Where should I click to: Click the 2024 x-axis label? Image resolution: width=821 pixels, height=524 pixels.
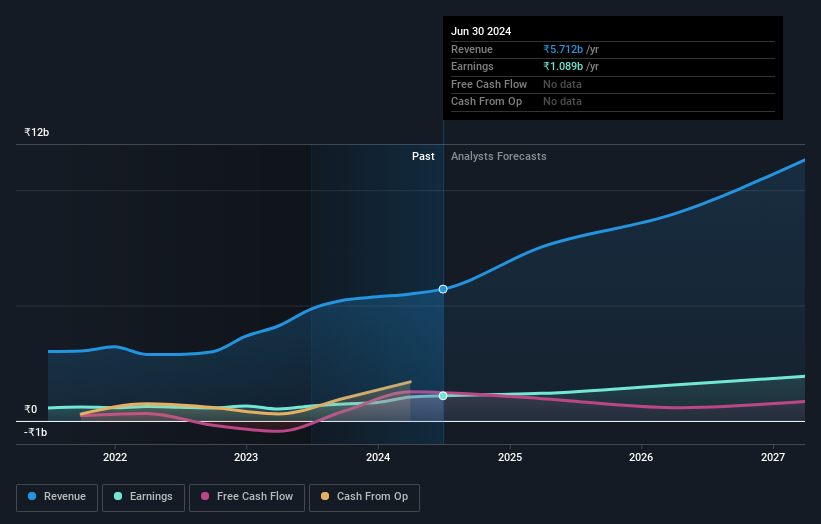(x=378, y=457)
